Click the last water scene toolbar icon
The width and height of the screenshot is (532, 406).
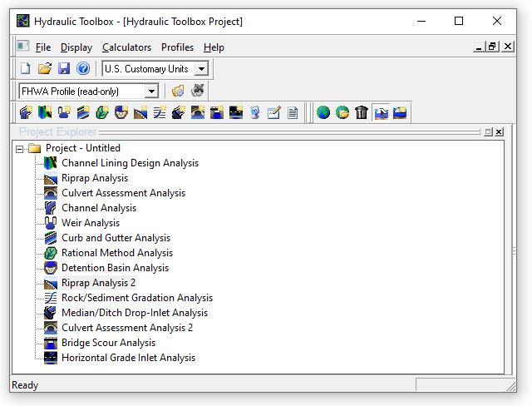click(x=400, y=112)
